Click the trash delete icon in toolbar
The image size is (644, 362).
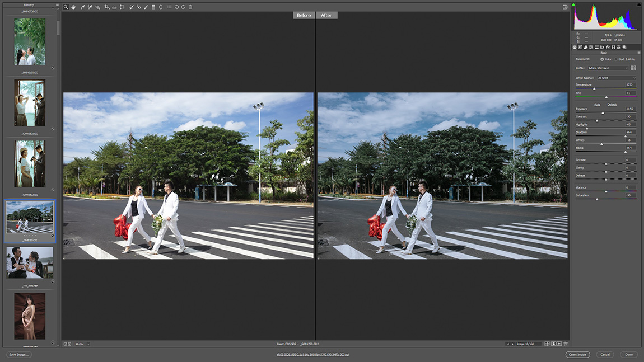tap(190, 7)
